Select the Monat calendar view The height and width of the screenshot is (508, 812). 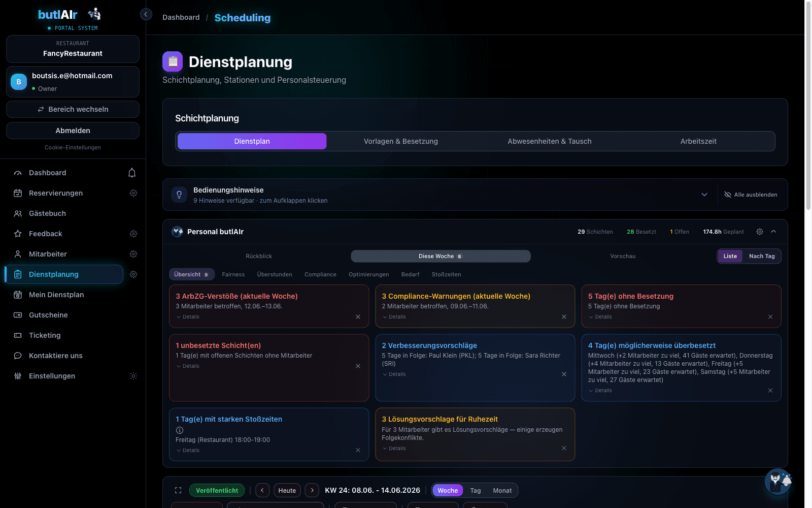pos(502,490)
